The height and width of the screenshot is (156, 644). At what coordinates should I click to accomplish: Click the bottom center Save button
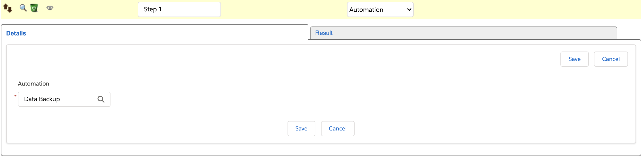tap(301, 128)
